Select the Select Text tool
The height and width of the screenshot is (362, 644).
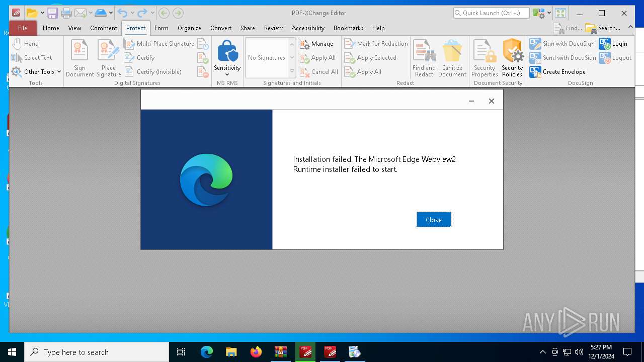32,58
